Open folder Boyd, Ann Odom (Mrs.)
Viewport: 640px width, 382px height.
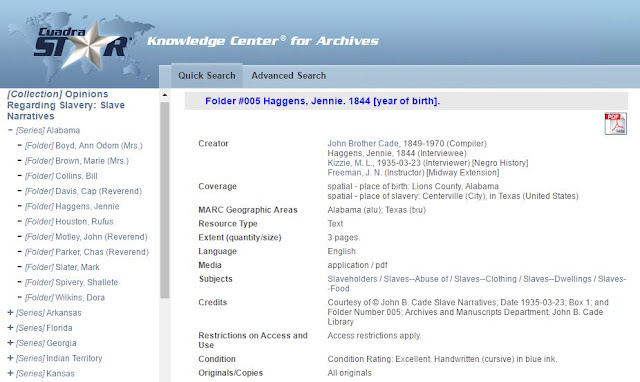[x=84, y=146]
